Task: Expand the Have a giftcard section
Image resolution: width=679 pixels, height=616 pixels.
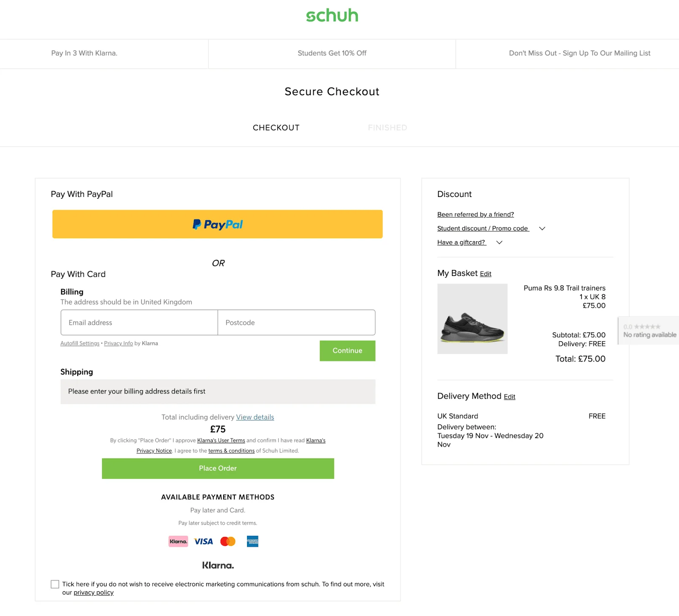Action: pyautogui.click(x=461, y=242)
